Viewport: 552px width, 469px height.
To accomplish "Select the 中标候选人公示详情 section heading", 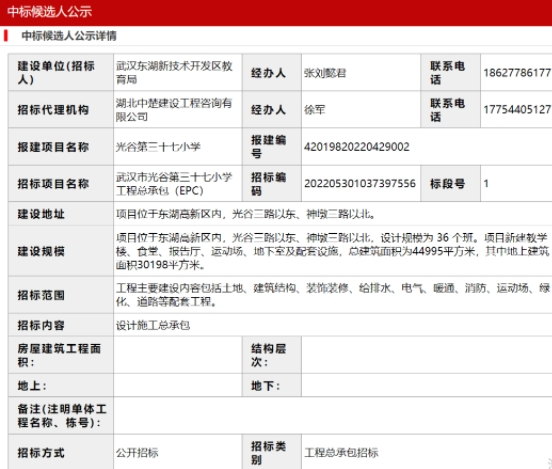I will pos(69,36).
